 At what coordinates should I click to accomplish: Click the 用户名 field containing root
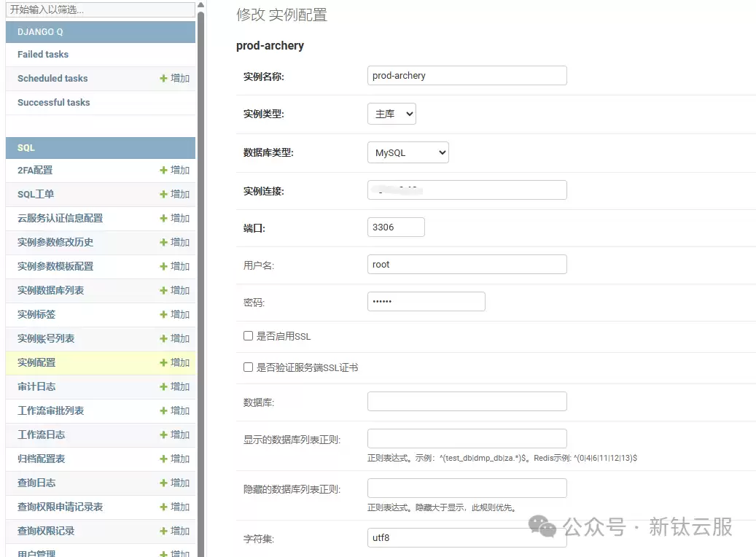467,264
